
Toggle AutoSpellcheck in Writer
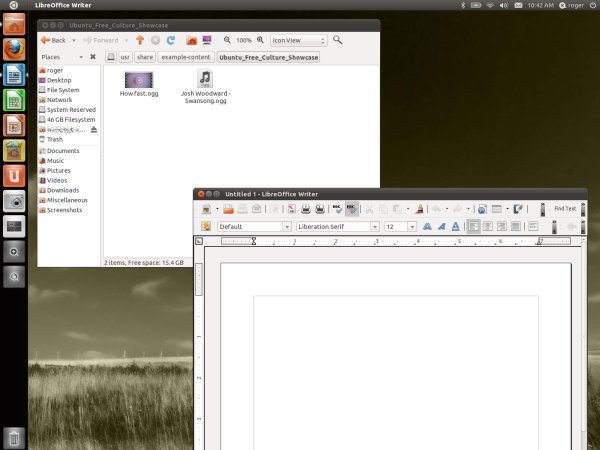pyautogui.click(x=352, y=209)
